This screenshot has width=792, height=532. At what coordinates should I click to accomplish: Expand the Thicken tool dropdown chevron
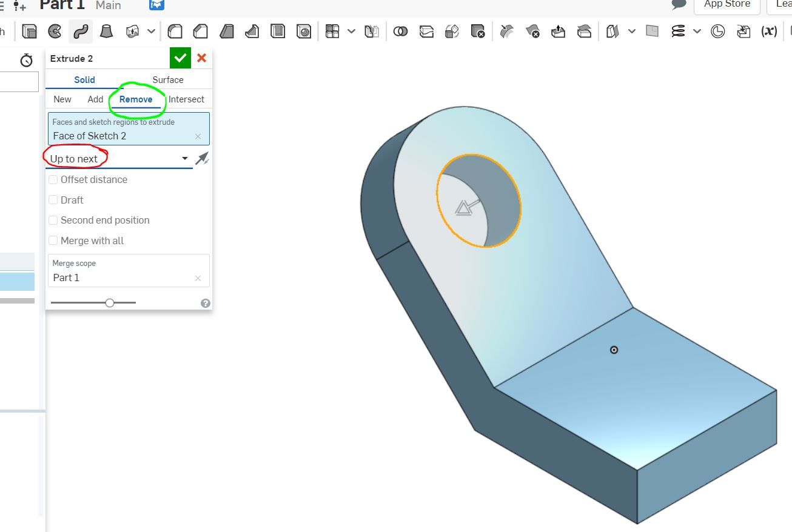[633, 31]
